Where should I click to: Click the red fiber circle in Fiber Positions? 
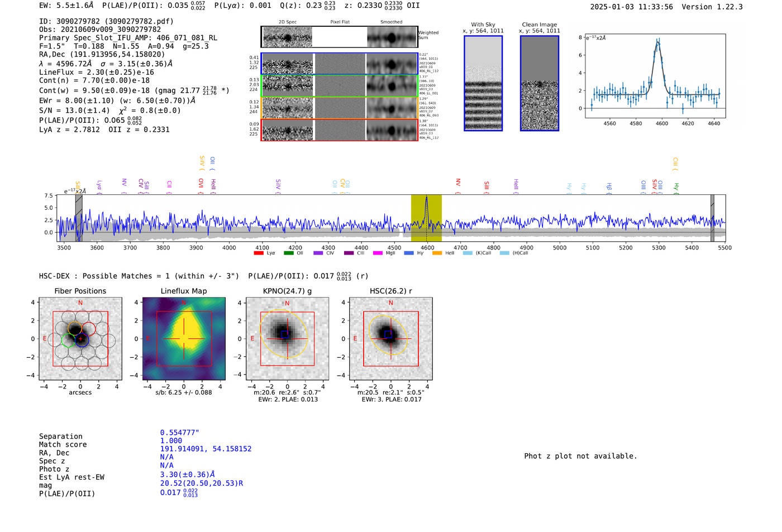88,329
